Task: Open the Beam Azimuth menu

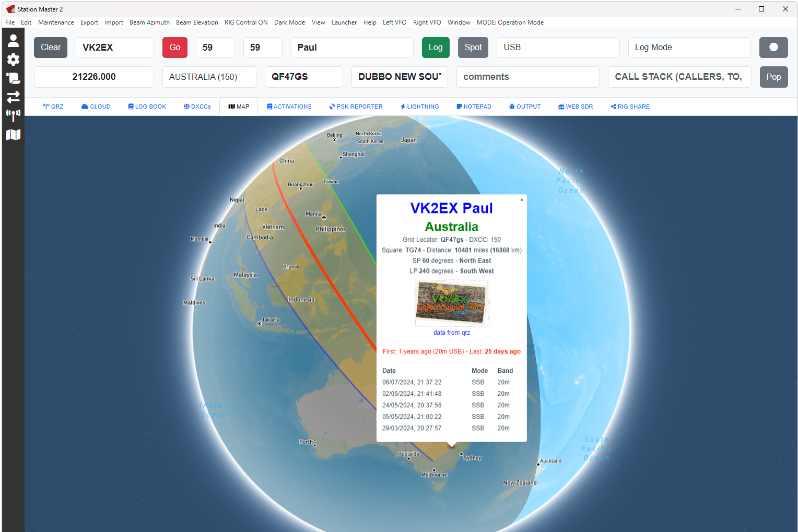Action: coord(149,22)
